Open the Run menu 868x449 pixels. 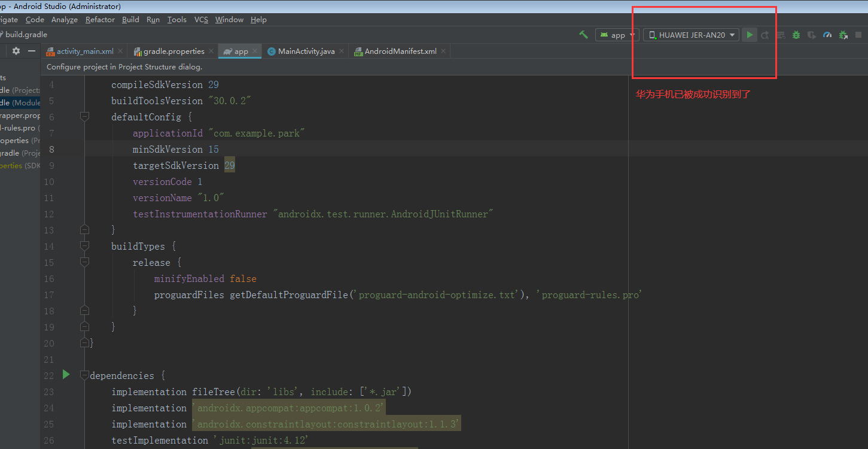(x=153, y=19)
